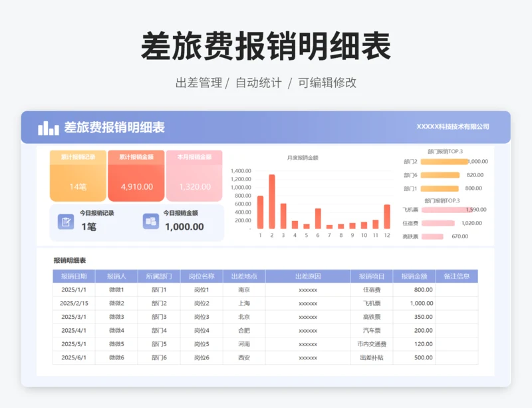532x408 pixels.
Task: Click the 报销明细表 section title
Action: coord(70,260)
